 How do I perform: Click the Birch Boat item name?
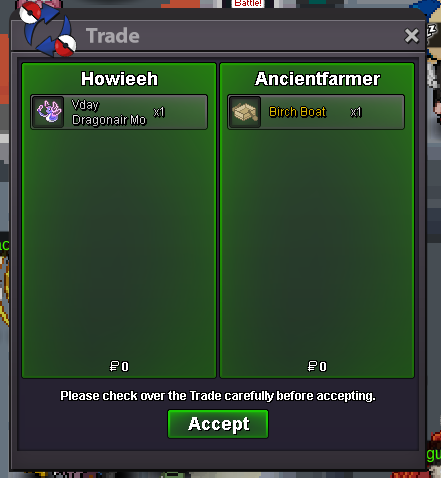click(297, 112)
